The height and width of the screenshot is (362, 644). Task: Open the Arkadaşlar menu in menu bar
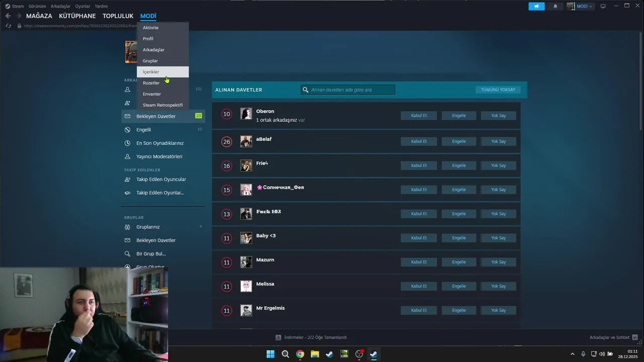(x=61, y=6)
